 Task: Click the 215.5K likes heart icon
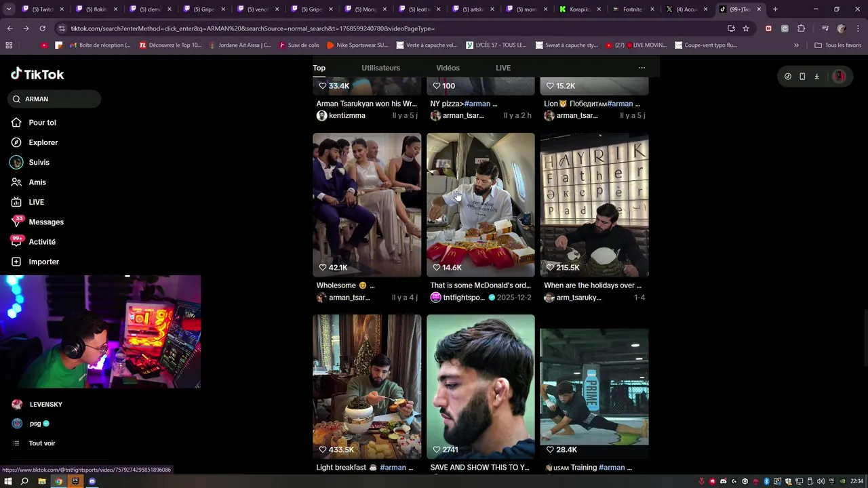[x=550, y=268]
